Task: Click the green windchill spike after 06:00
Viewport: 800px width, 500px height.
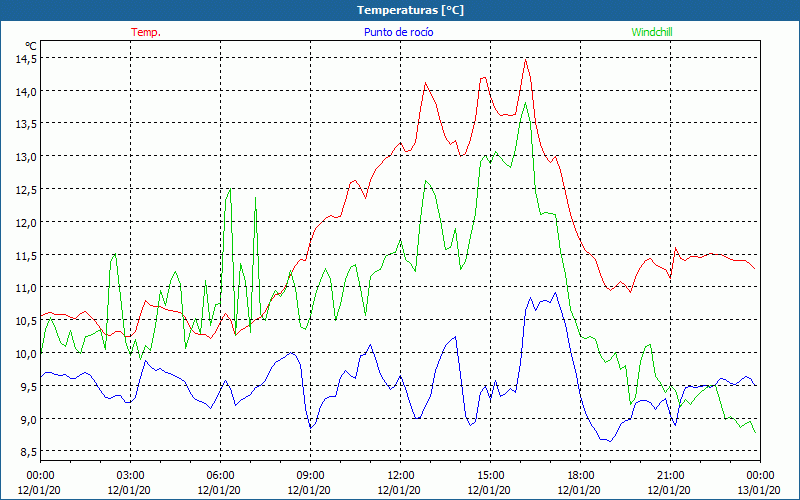Action: click(x=230, y=190)
